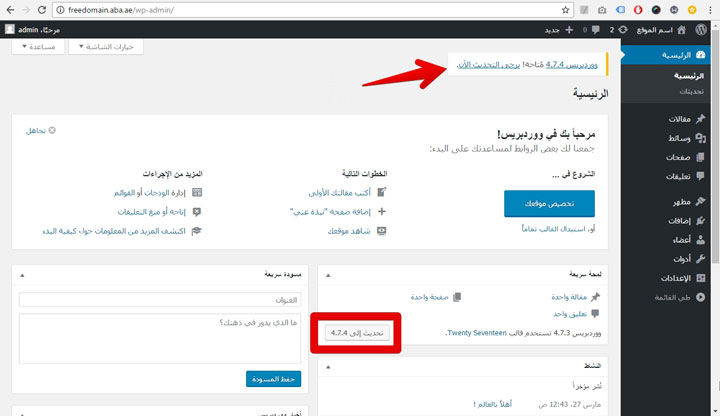Click the draft content textarea ما الذي يدور في ذهنك

[x=160, y=339]
